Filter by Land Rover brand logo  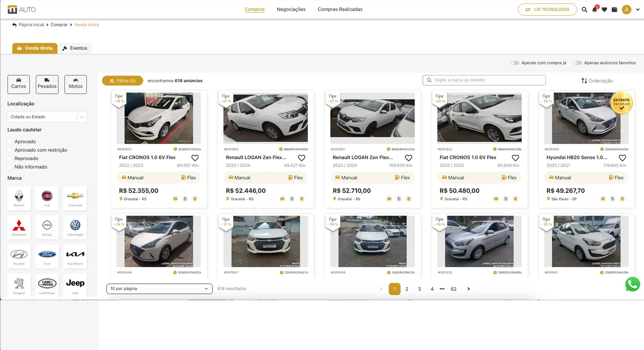pos(47,285)
